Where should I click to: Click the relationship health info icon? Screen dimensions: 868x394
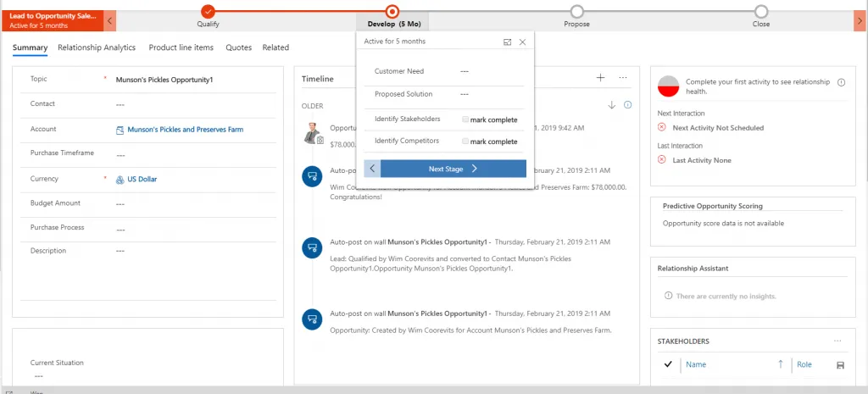point(841,82)
